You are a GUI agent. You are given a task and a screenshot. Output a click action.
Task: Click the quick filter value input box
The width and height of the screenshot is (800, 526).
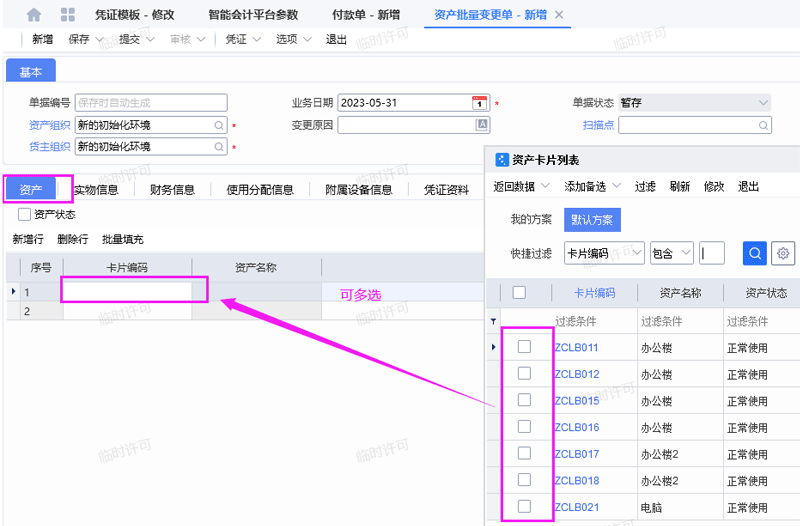click(712, 253)
